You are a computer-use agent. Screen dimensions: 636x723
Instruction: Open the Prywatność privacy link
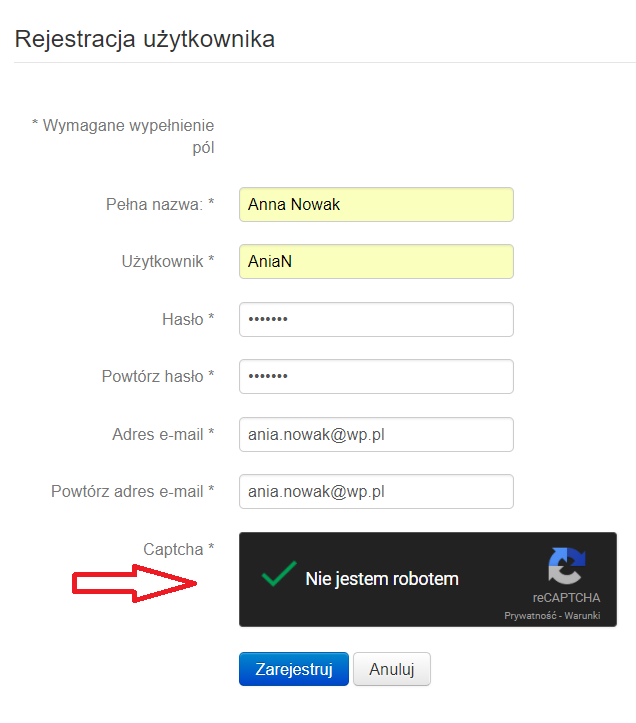click(530, 616)
